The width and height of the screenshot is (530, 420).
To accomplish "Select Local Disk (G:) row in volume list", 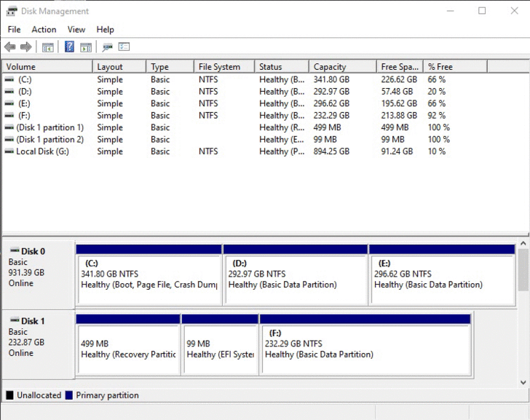I will coord(42,151).
